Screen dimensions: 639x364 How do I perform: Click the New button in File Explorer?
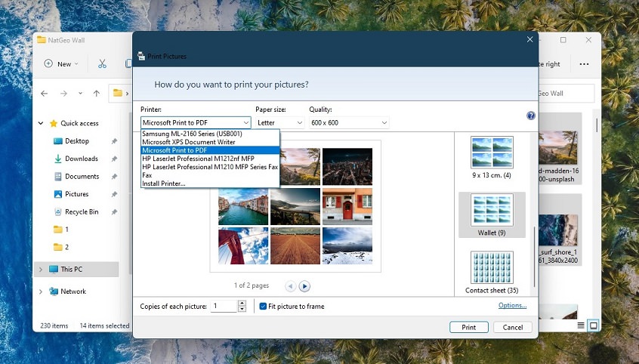pyautogui.click(x=61, y=64)
